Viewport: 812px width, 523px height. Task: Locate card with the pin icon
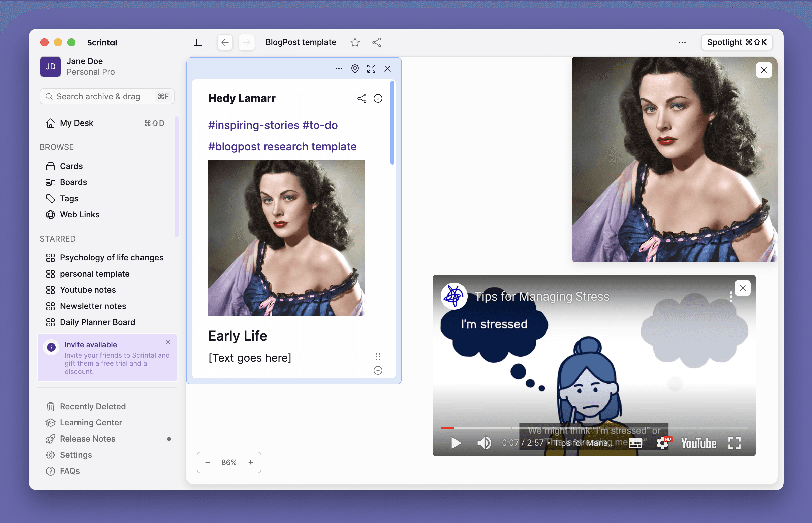(355, 69)
